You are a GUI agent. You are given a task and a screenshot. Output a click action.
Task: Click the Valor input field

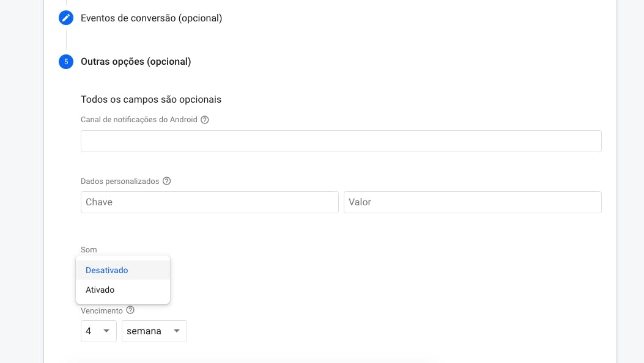tap(472, 202)
